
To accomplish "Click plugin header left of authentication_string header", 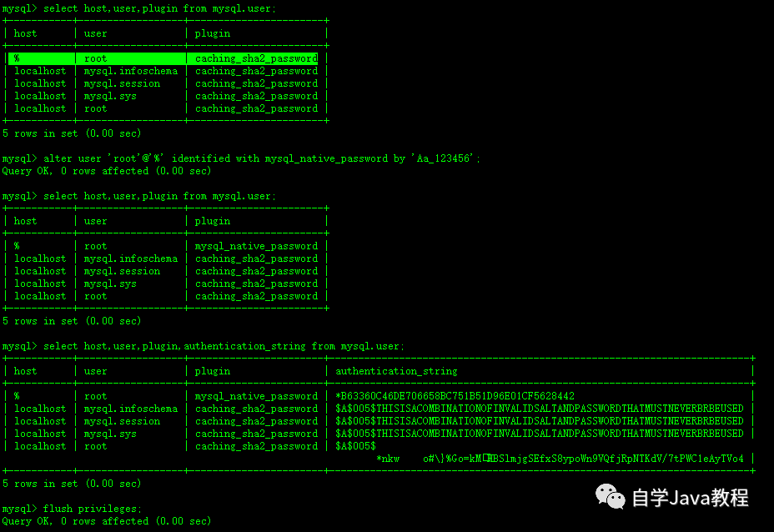I will pos(212,371).
